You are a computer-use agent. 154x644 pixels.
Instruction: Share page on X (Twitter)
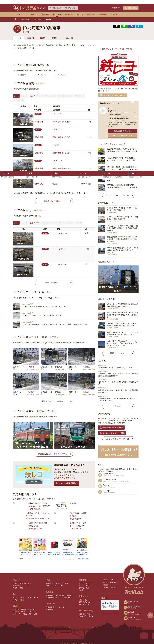tap(117, 26)
